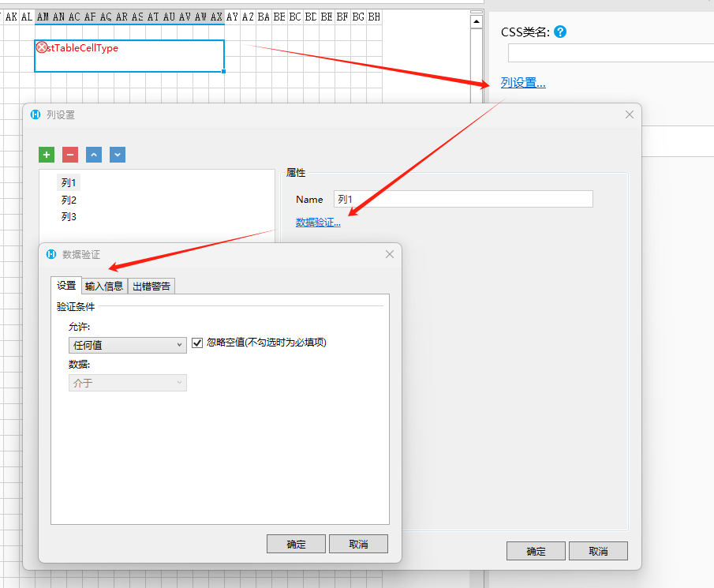Click column header BH
Screen dimensions: 714x588
pyautogui.click(x=374, y=17)
